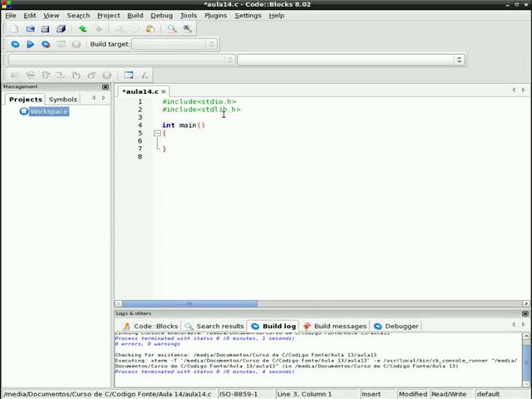Switch to the Symbols tab
532x399 pixels.
click(x=63, y=99)
